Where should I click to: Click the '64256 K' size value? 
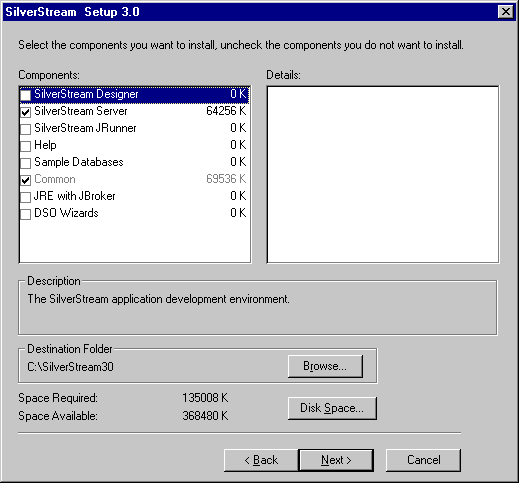pyautogui.click(x=226, y=111)
